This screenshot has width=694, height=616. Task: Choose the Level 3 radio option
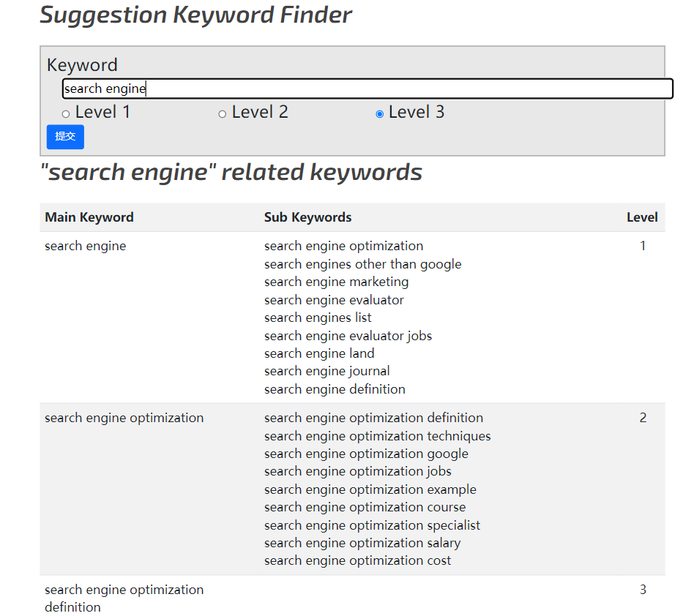click(x=379, y=114)
